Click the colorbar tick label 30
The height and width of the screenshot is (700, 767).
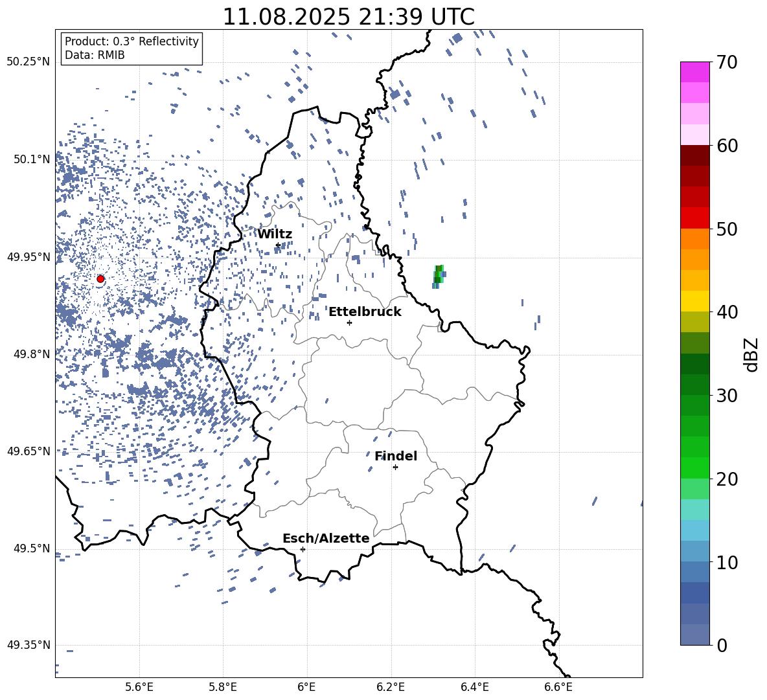[x=727, y=396]
